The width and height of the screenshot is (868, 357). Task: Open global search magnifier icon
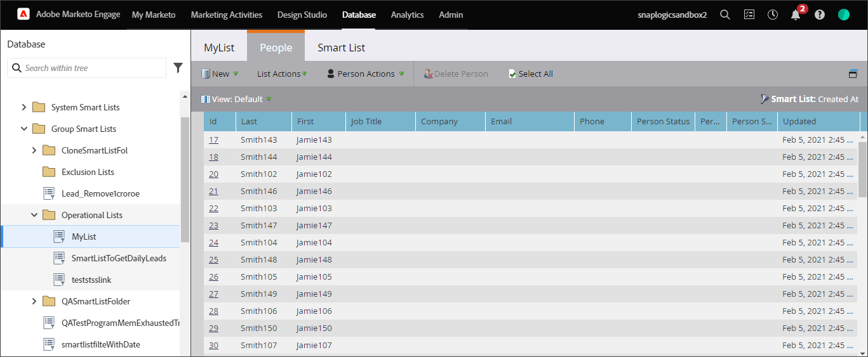(725, 15)
